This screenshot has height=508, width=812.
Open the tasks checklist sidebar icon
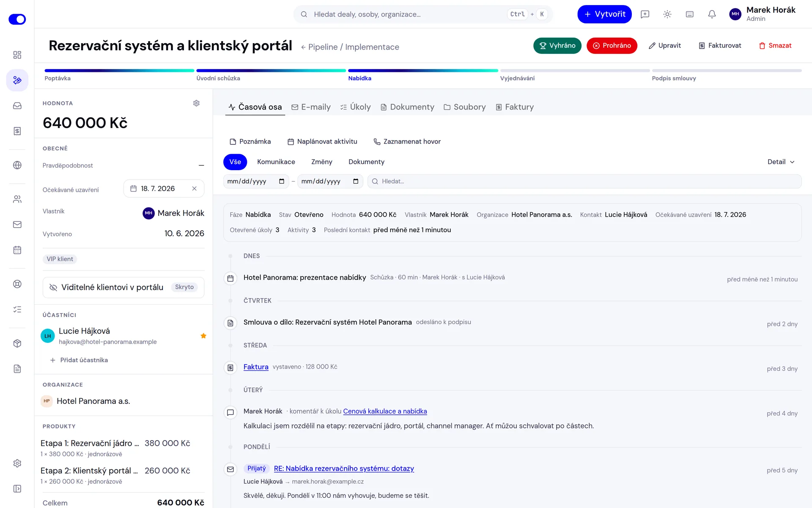[17, 309]
